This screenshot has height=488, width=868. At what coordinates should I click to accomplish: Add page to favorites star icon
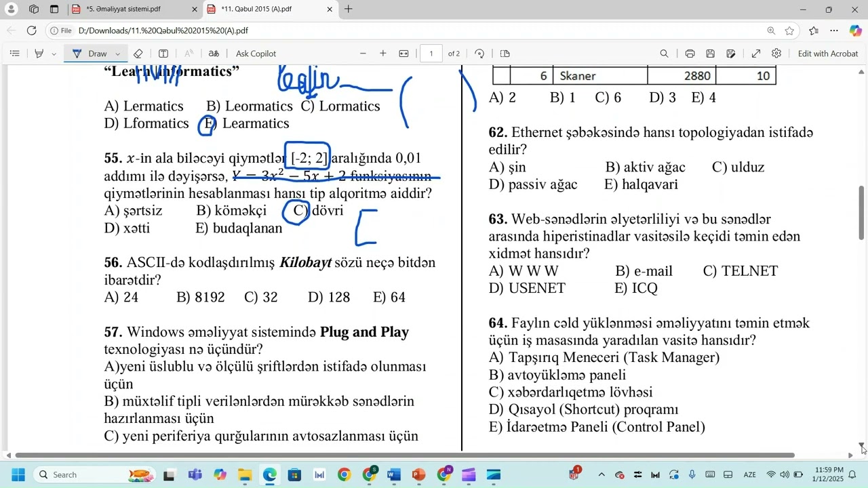coord(789,30)
